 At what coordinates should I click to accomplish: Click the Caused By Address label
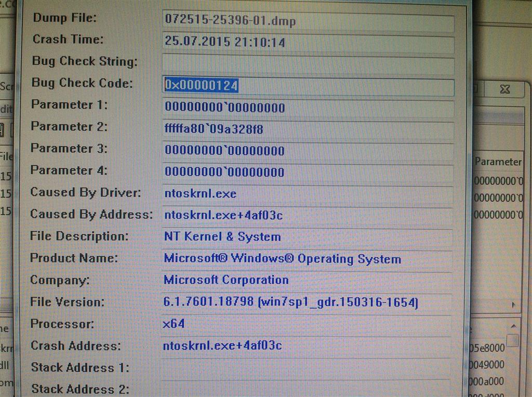pos(91,214)
